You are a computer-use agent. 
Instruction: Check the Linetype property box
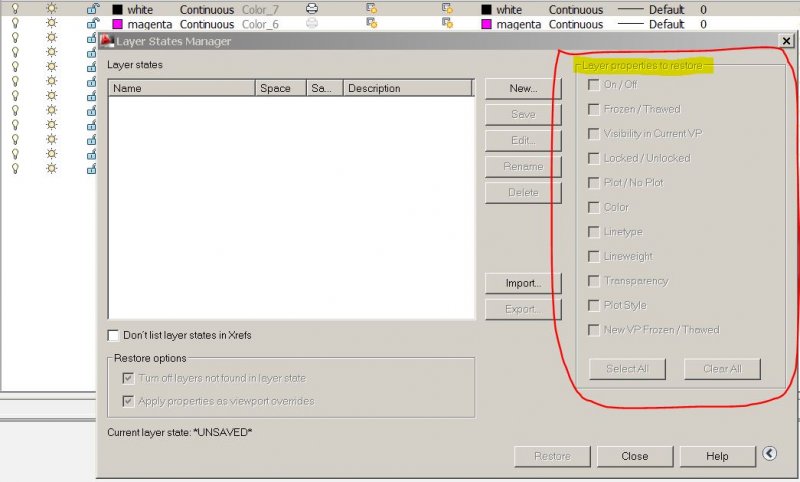(593, 232)
